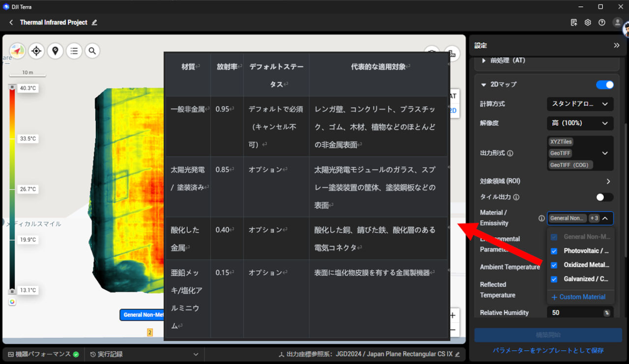Click the 0.40 emissivity value in the table
The width and height of the screenshot is (629, 364).
223,230
